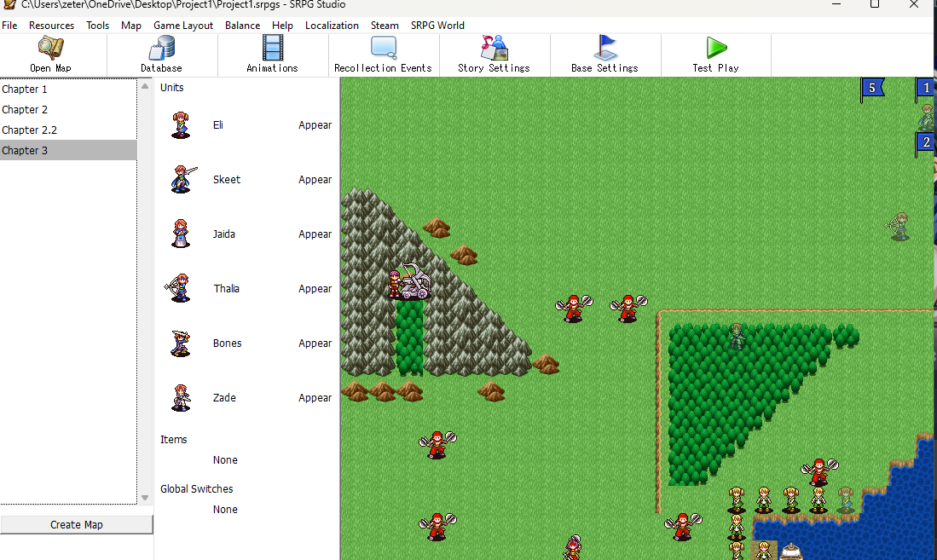Open the Balance menu
The height and width of the screenshot is (560, 937).
(x=242, y=25)
